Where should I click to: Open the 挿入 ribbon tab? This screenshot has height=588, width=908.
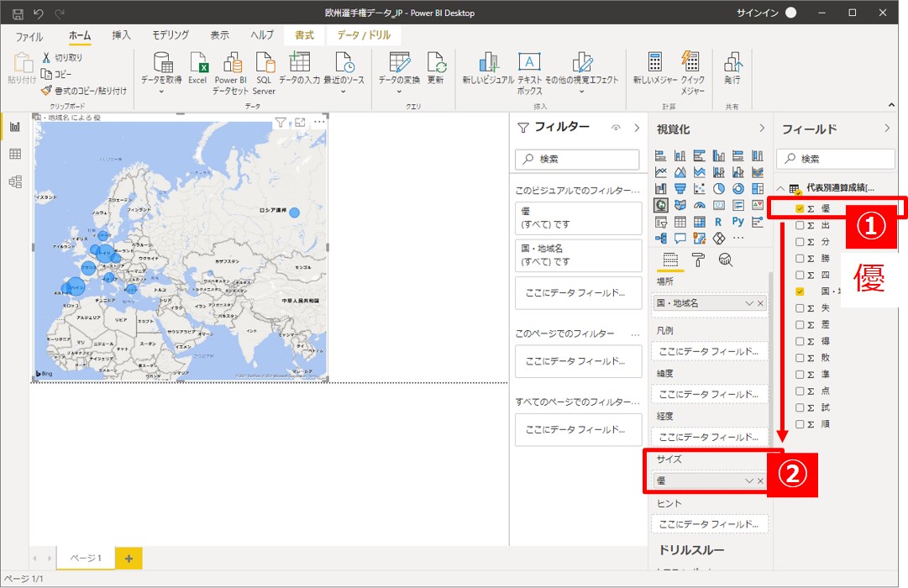(122, 35)
